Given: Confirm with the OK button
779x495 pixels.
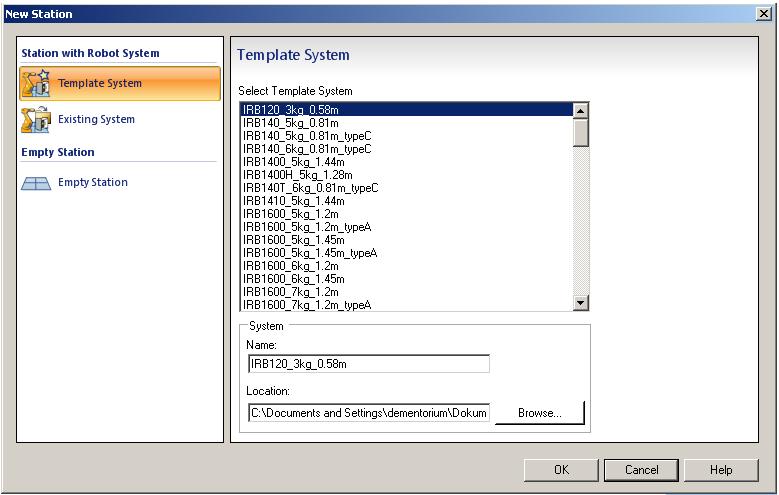Looking at the screenshot, I should [561, 470].
